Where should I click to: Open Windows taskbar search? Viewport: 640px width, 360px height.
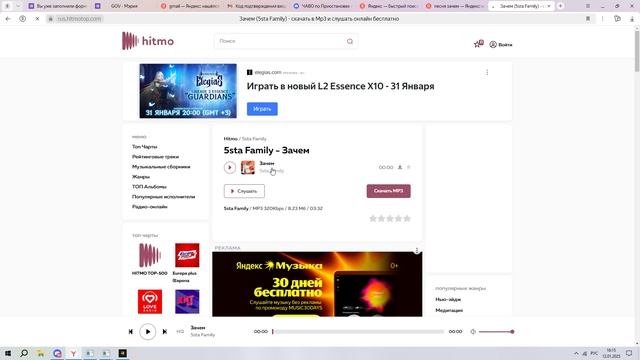[24, 353]
